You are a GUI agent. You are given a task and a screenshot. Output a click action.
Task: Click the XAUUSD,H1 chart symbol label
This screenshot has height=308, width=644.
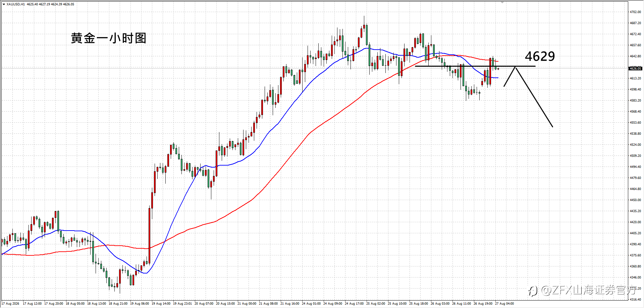click(15, 4)
